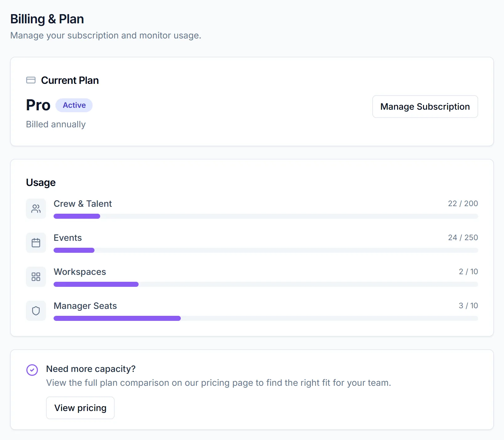Click the 2 / 10 usage count
This screenshot has height=440, width=504.
click(468, 272)
